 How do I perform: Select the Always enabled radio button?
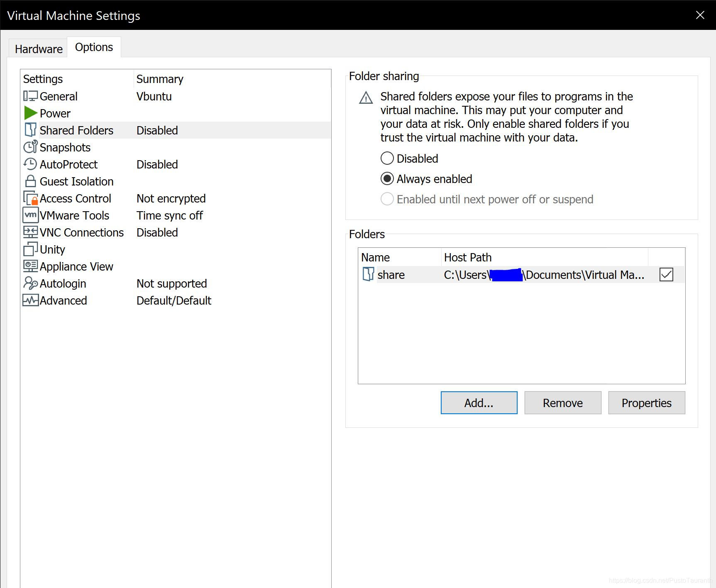tap(387, 178)
